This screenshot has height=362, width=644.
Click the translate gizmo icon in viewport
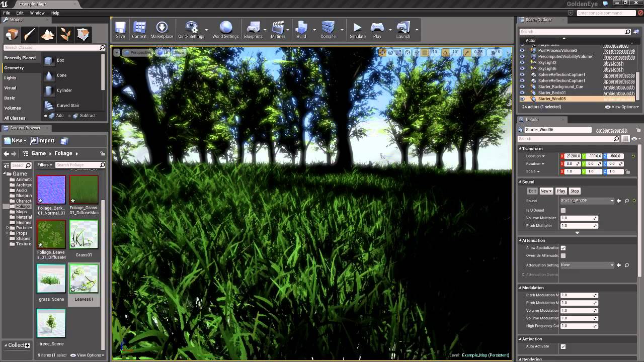[382, 53]
